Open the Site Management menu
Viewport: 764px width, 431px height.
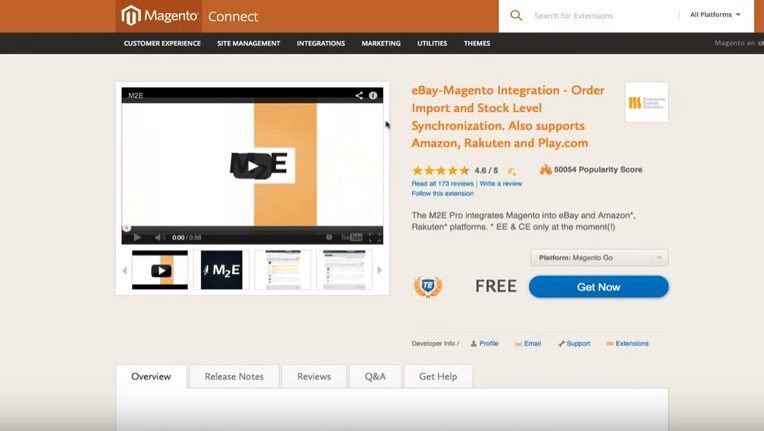click(x=248, y=43)
